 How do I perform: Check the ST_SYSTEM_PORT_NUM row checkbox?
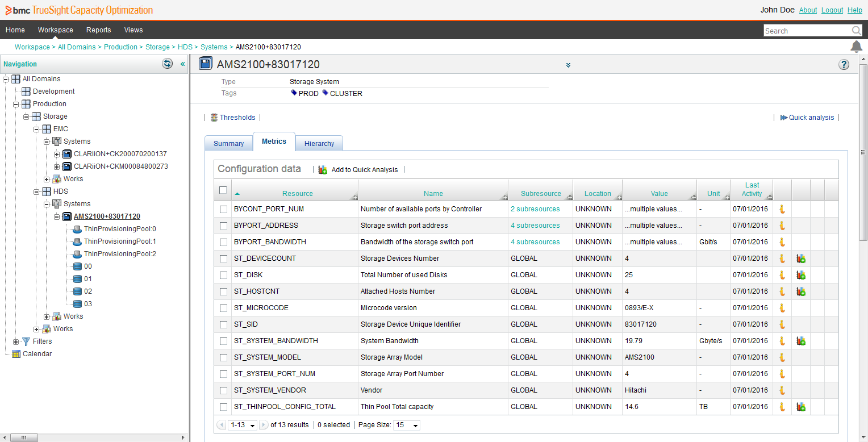[x=224, y=374]
